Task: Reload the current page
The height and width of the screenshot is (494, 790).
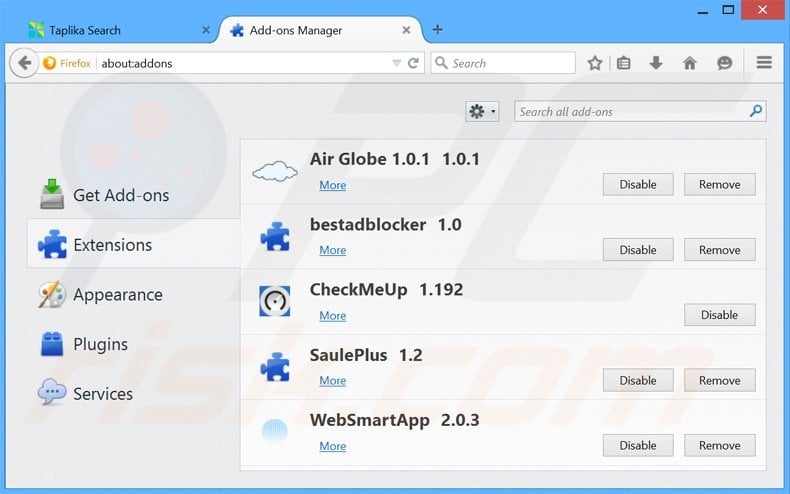Action: (413, 63)
